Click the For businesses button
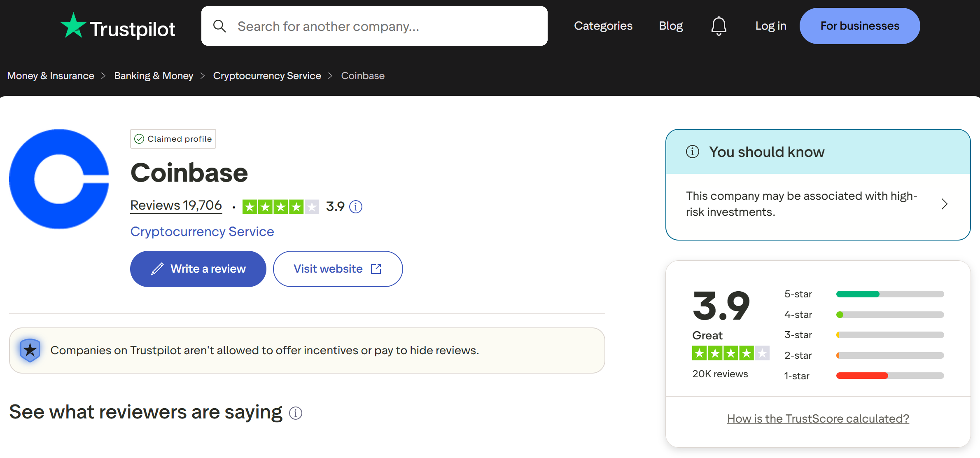This screenshot has height=458, width=980. click(860, 26)
